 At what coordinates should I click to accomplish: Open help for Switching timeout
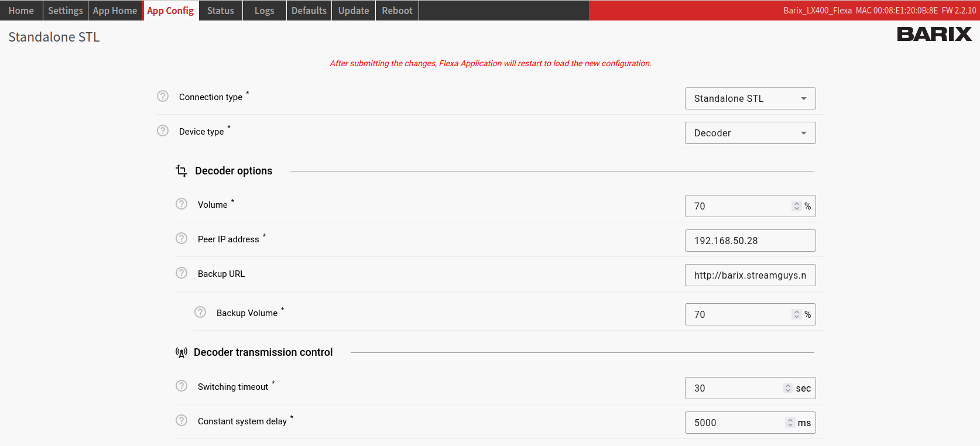pyautogui.click(x=181, y=386)
